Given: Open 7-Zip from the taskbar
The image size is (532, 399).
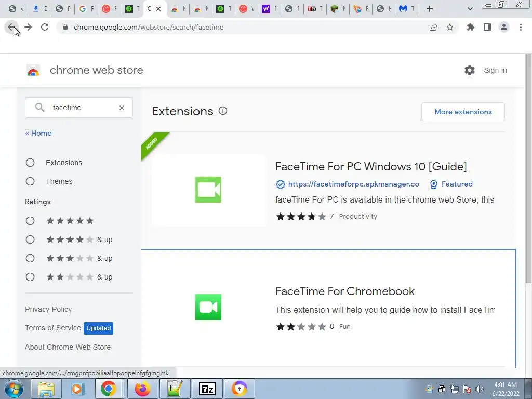Looking at the screenshot, I should pyautogui.click(x=207, y=389).
